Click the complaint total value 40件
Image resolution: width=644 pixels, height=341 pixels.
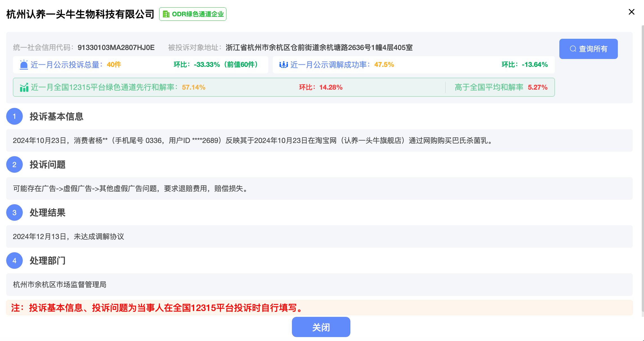pyautogui.click(x=114, y=65)
